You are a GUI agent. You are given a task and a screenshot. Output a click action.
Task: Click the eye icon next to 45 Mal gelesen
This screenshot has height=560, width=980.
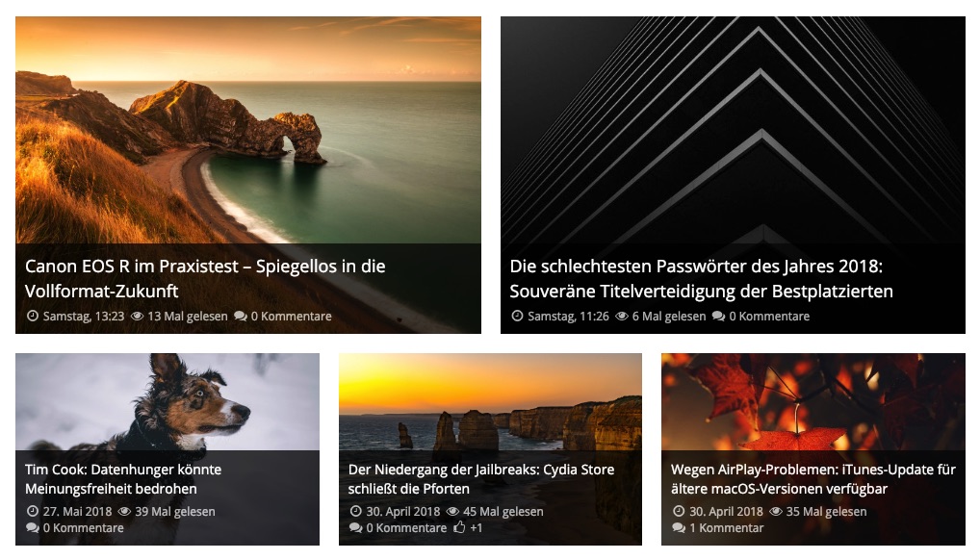453,511
